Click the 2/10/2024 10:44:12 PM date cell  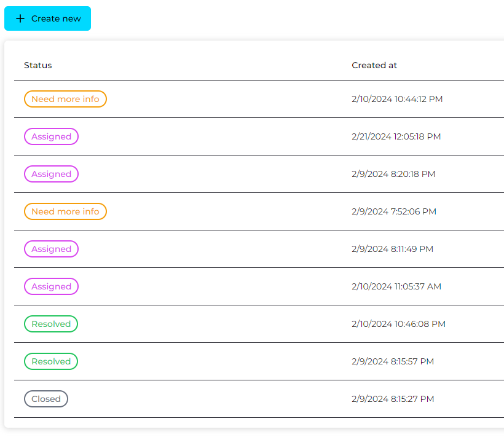(397, 99)
